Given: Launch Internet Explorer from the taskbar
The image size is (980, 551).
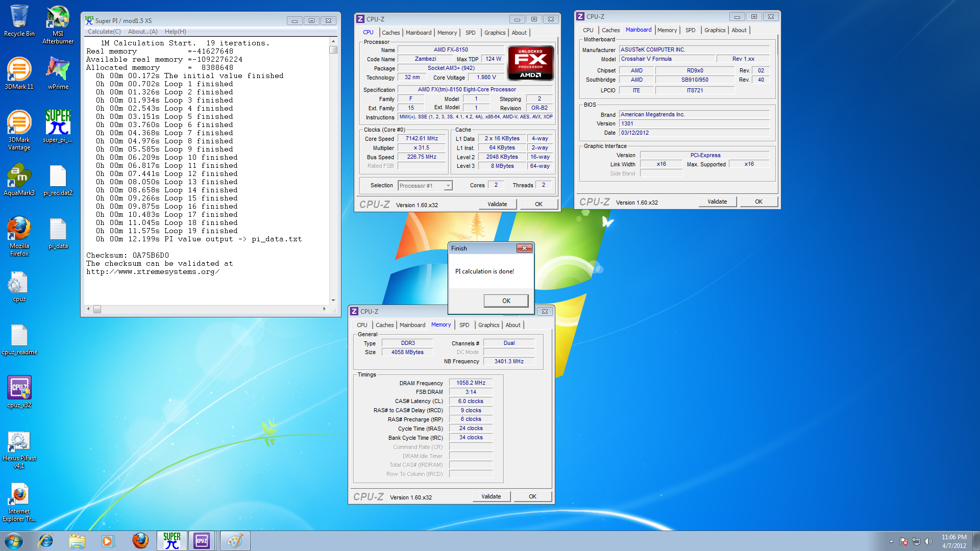Looking at the screenshot, I should click(46, 541).
